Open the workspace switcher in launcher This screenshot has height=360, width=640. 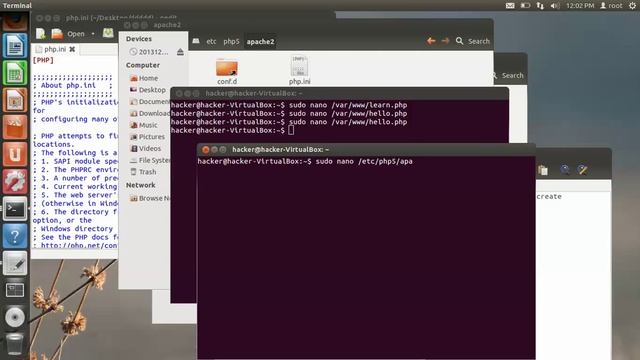click(15, 290)
